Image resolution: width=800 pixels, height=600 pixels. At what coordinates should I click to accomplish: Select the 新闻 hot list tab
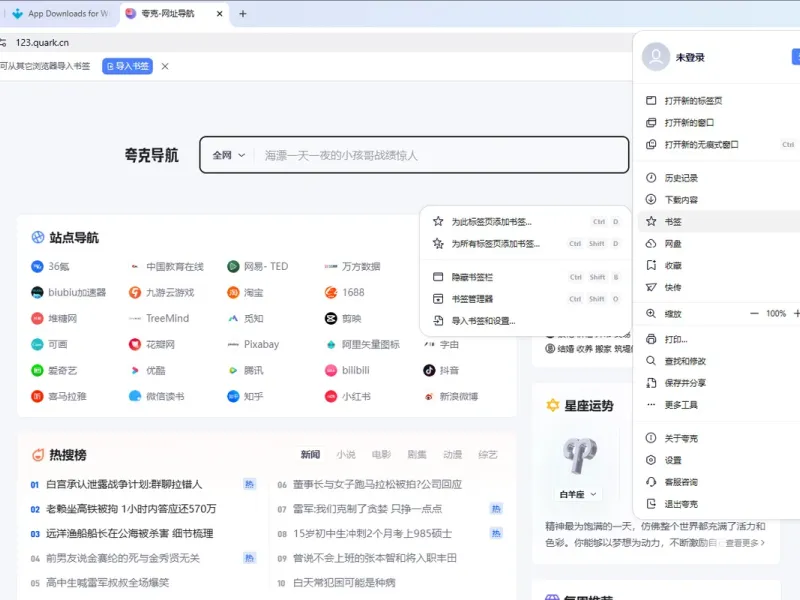pos(310,454)
